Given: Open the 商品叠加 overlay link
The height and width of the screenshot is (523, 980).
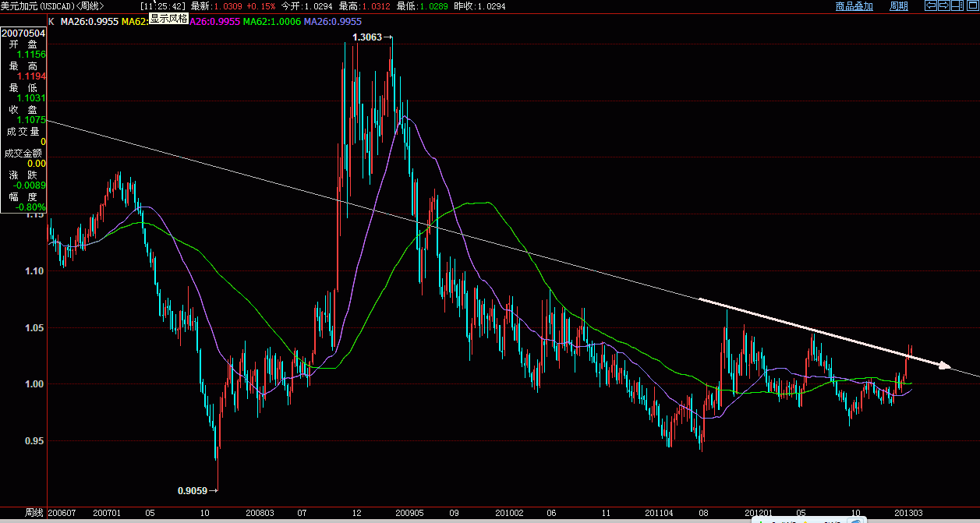Looking at the screenshot, I should click(x=854, y=5).
